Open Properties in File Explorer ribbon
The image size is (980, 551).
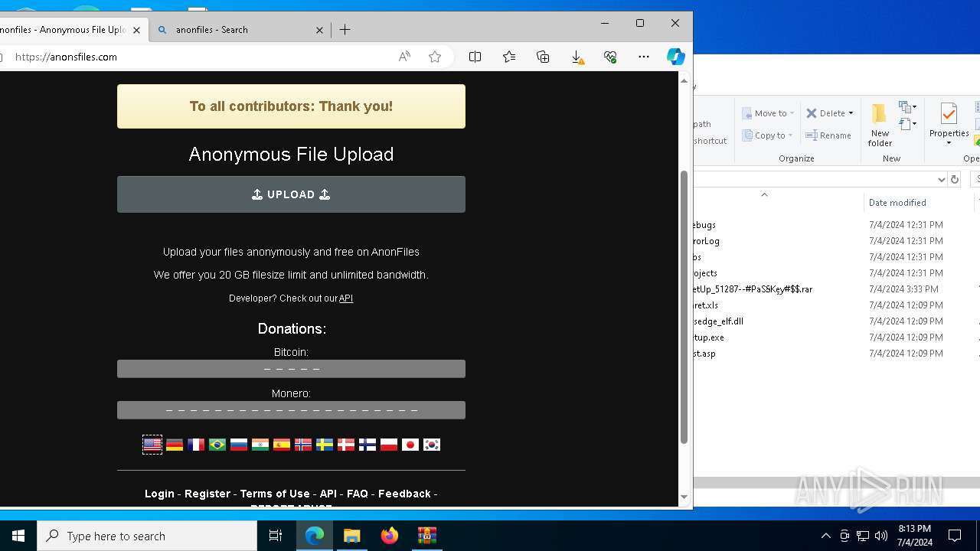click(949, 124)
